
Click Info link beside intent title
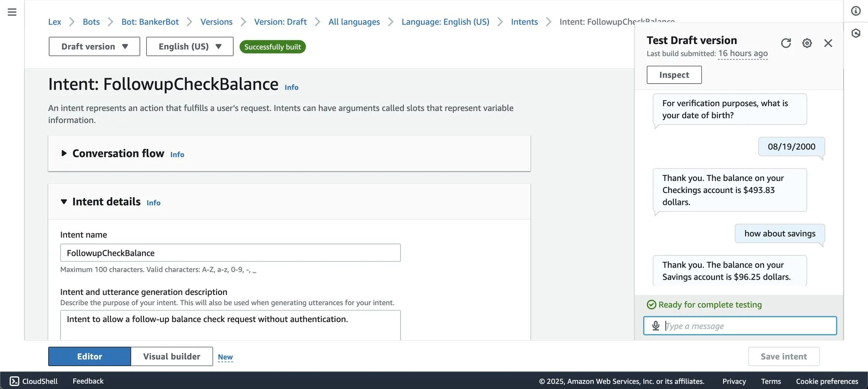click(x=291, y=87)
